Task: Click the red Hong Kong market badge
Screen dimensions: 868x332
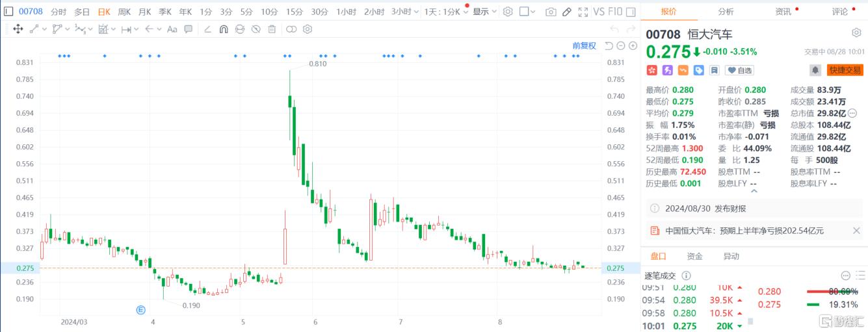Action: pyautogui.click(x=651, y=70)
